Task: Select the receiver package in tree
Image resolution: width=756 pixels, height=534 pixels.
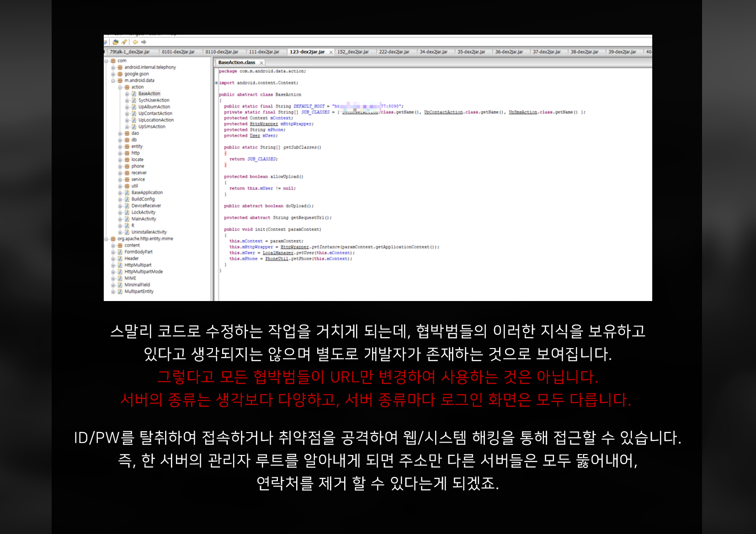Action: point(139,173)
